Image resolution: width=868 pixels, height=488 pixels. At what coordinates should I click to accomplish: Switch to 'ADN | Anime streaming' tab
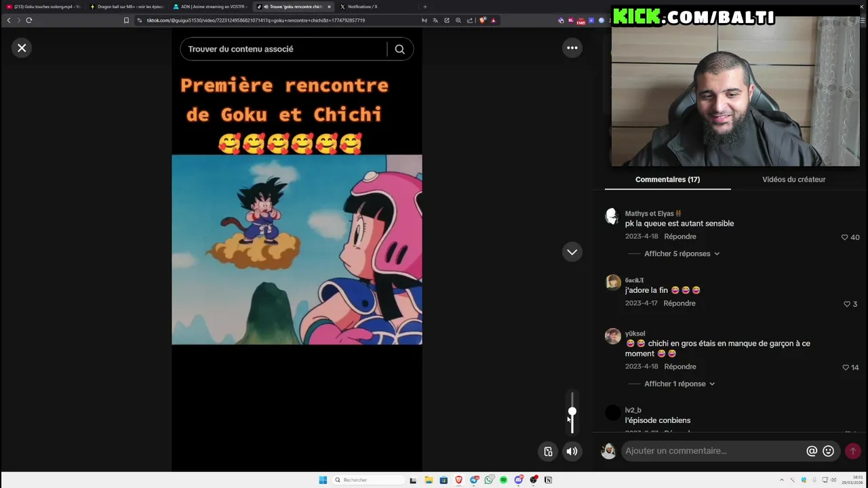click(x=210, y=7)
